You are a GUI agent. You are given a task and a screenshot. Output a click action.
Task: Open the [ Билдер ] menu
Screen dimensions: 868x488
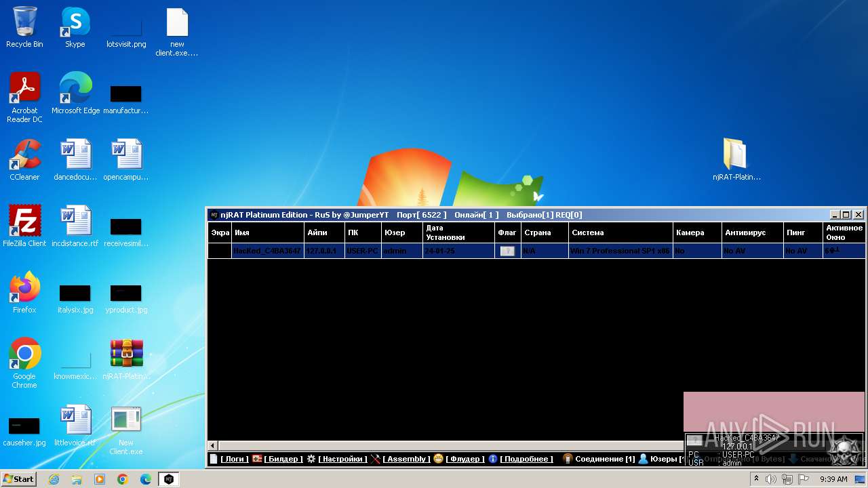(x=283, y=459)
